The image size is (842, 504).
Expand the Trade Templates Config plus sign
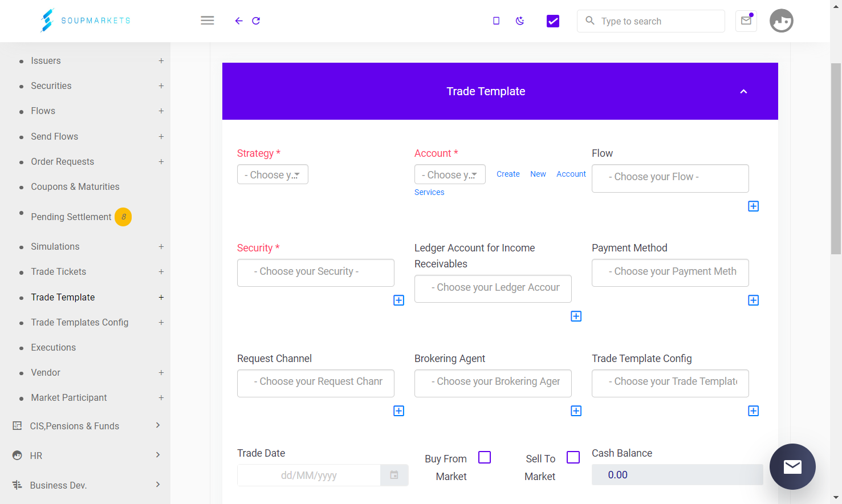(x=161, y=323)
